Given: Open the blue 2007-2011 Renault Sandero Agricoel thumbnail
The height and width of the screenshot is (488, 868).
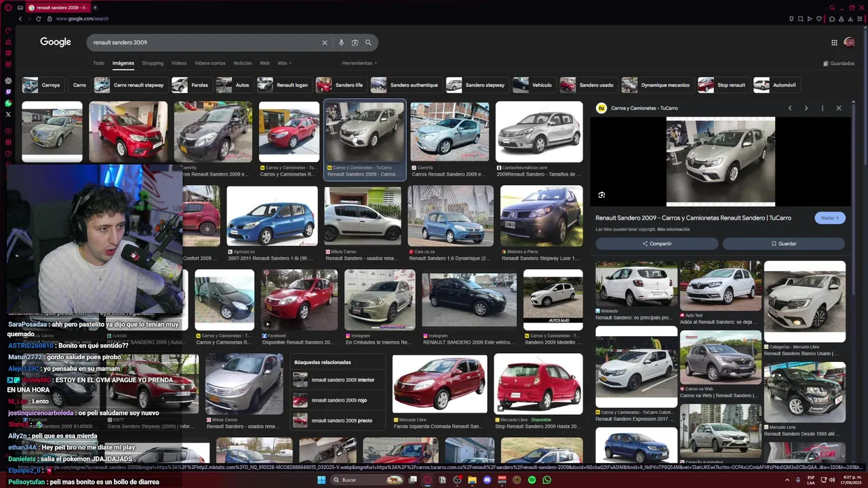Looking at the screenshot, I should (272, 216).
